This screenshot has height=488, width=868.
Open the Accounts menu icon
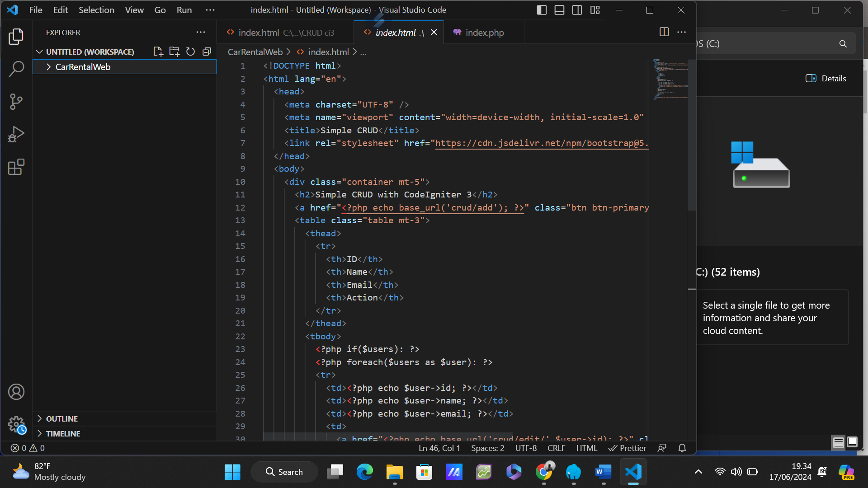(16, 392)
